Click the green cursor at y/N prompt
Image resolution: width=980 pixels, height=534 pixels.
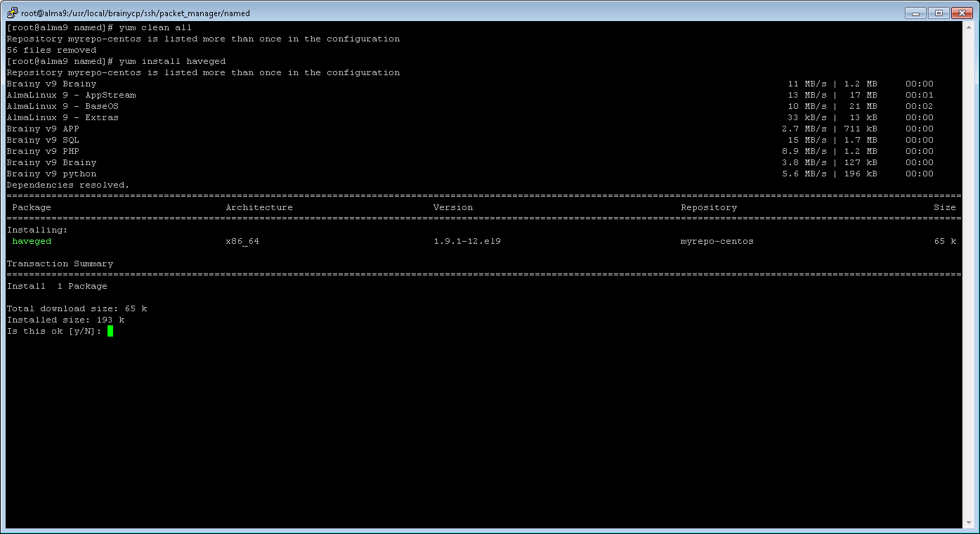tap(110, 331)
